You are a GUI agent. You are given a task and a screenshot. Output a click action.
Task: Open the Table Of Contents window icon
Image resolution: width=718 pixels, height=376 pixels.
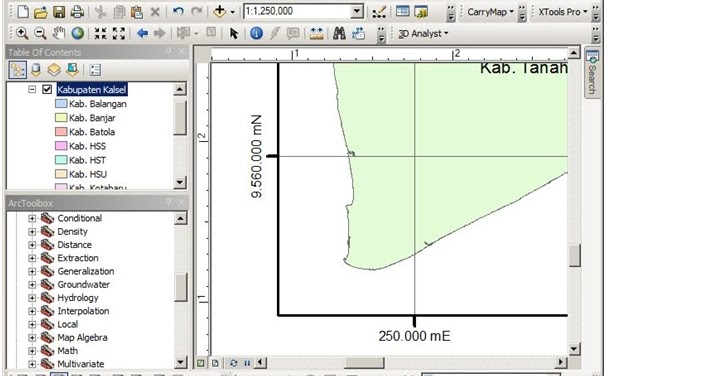(x=403, y=11)
